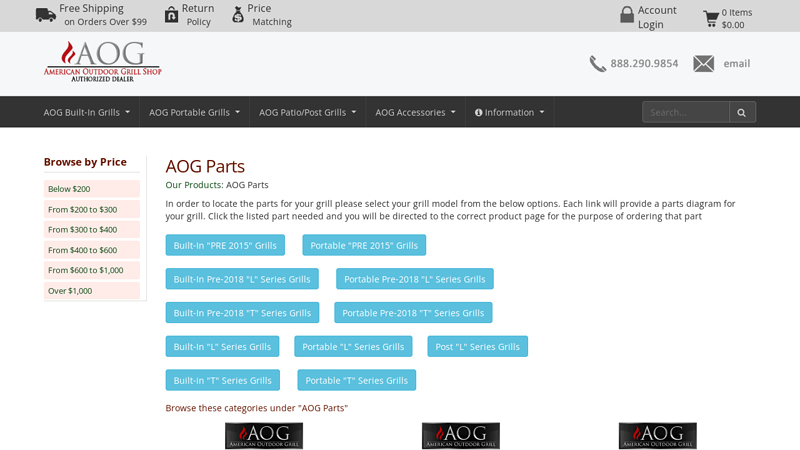
Task: Filter by From $600 to $1,000
Action: point(92,270)
